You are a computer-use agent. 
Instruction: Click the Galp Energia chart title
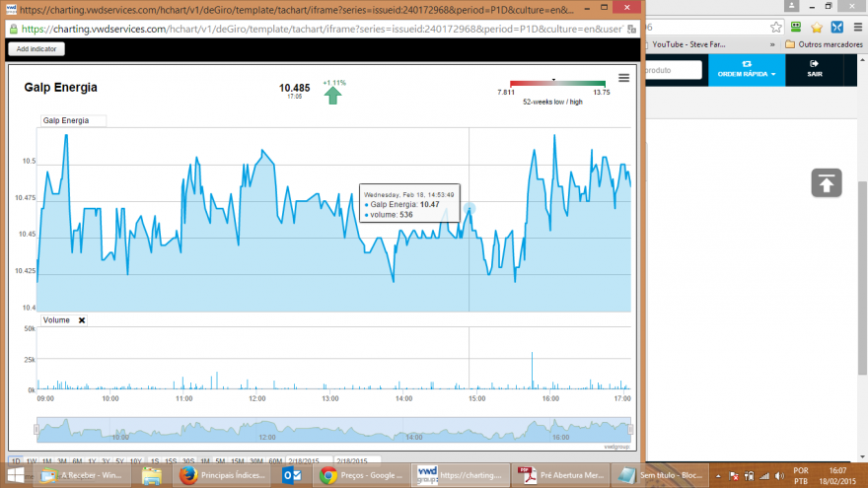tap(61, 88)
